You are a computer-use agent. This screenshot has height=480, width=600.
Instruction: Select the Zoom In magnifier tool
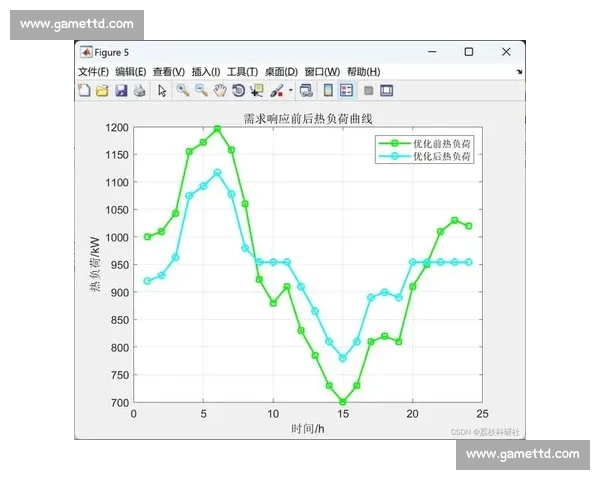click(x=183, y=90)
